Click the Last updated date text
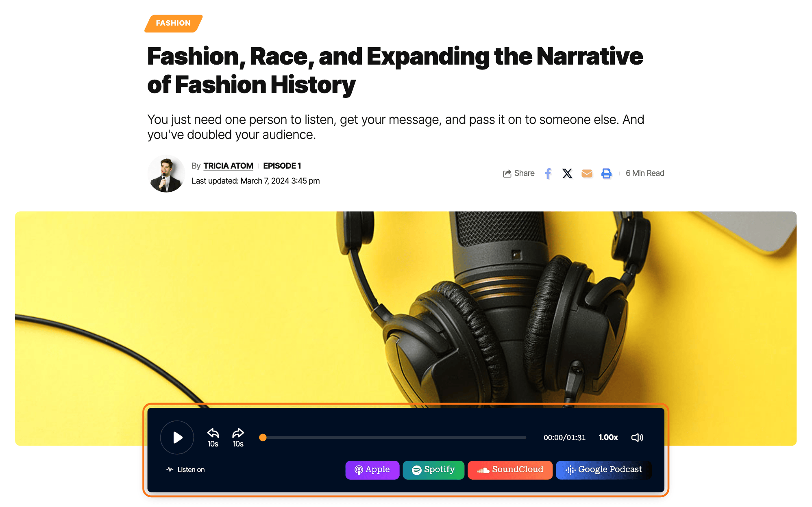Image resolution: width=812 pixels, height=507 pixels. click(x=255, y=181)
